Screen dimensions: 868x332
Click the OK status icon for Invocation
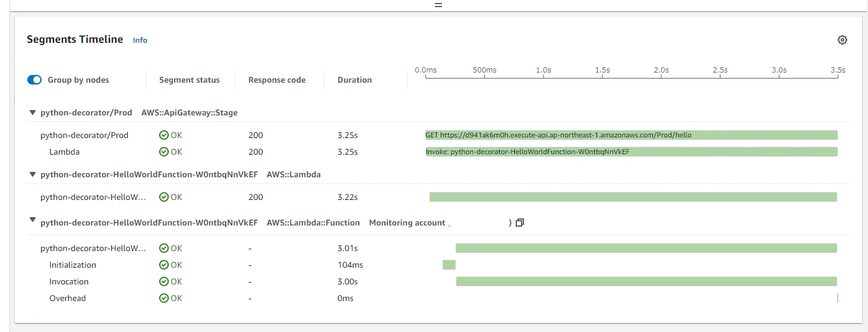coord(164,281)
